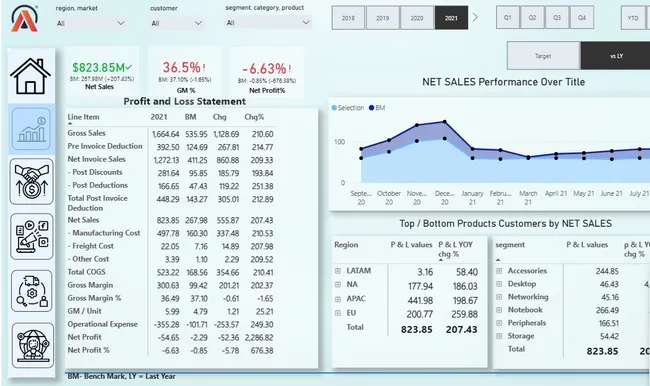Open the region, market dropdown

(x=91, y=23)
